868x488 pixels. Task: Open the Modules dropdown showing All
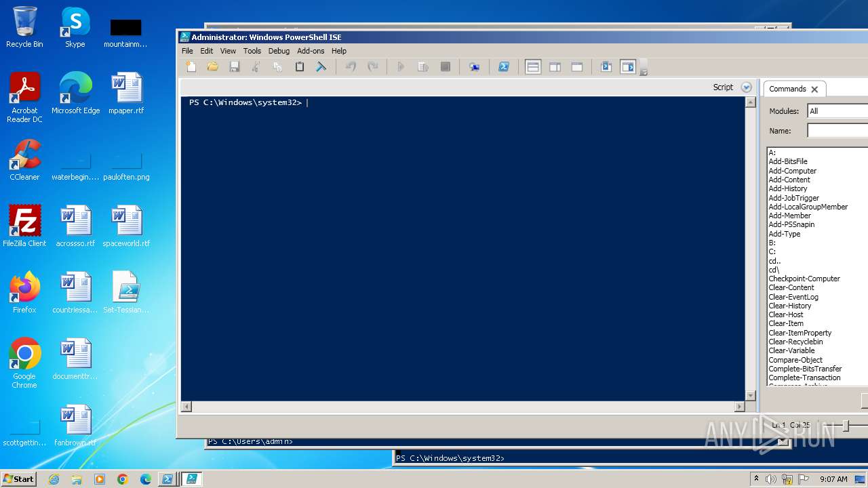pyautogui.click(x=837, y=111)
